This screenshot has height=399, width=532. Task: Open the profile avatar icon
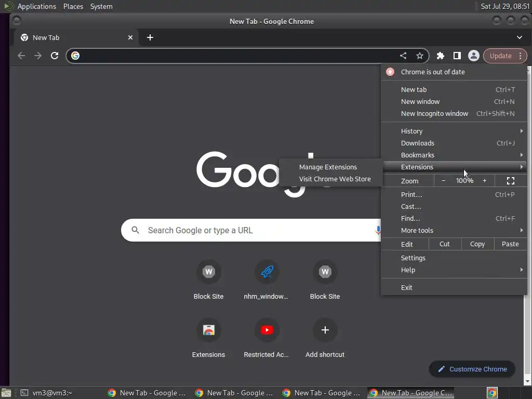pyautogui.click(x=474, y=56)
